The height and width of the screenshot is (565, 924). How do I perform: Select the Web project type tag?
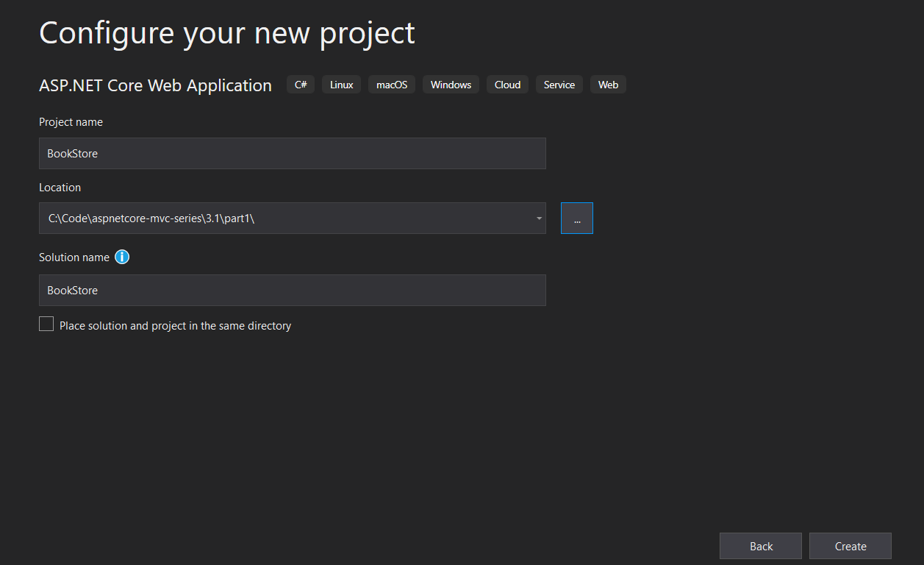[x=608, y=85]
